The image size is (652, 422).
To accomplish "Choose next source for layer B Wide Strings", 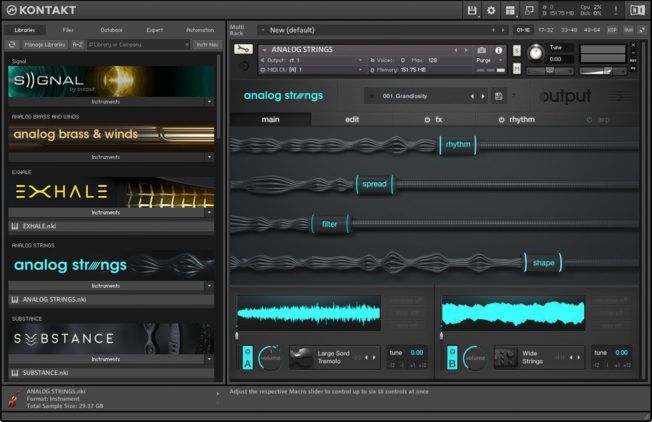I will (579, 358).
